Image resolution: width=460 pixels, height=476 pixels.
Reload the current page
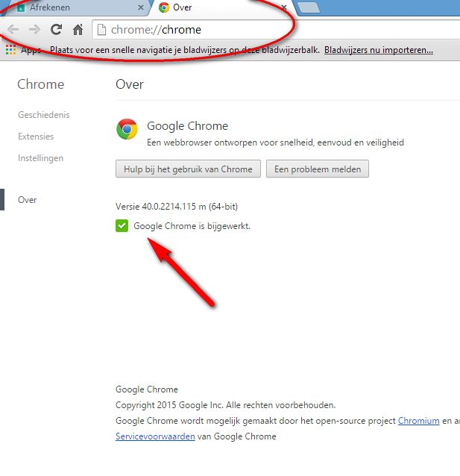click(56, 29)
